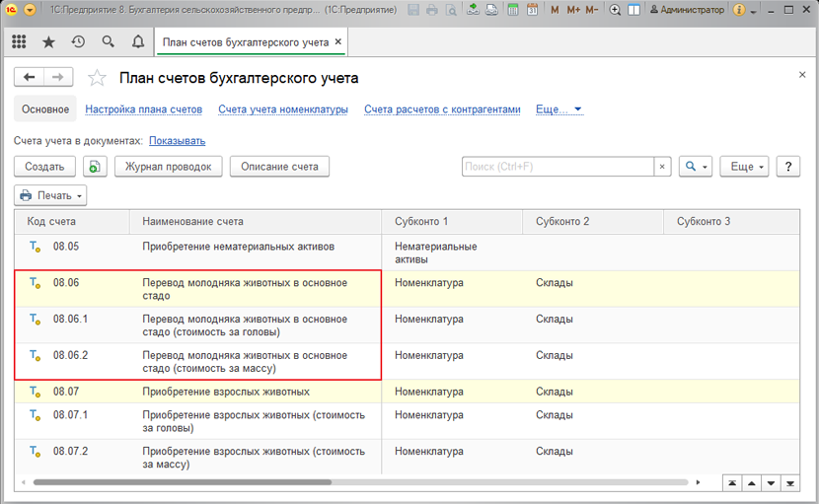The image size is (819, 504).
Task: Click the Создать button
Action: click(x=44, y=167)
